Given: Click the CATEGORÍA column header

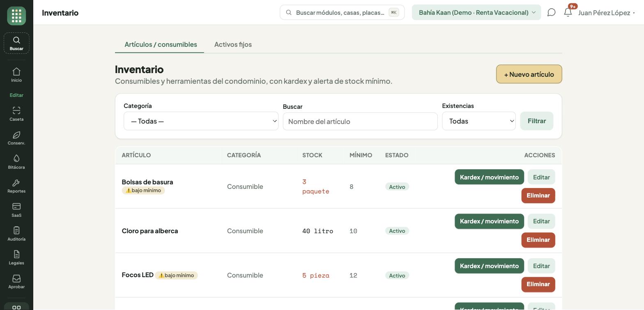Looking at the screenshot, I should (x=244, y=155).
